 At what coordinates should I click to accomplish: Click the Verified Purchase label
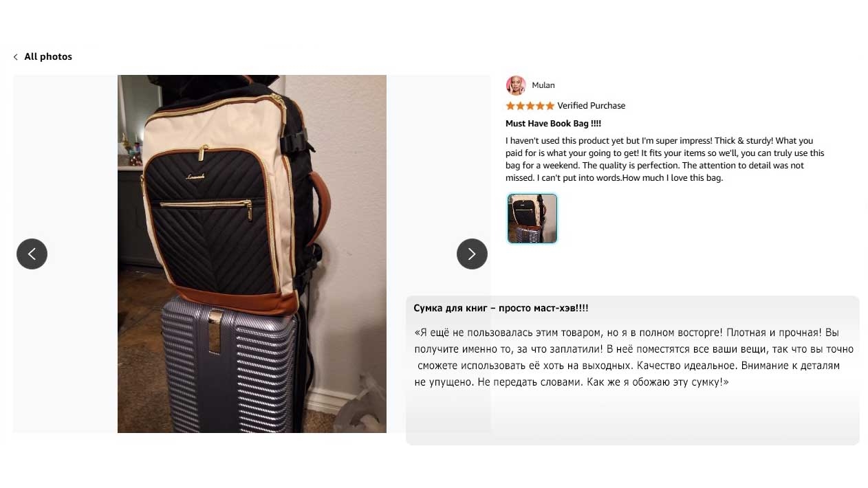592,106
